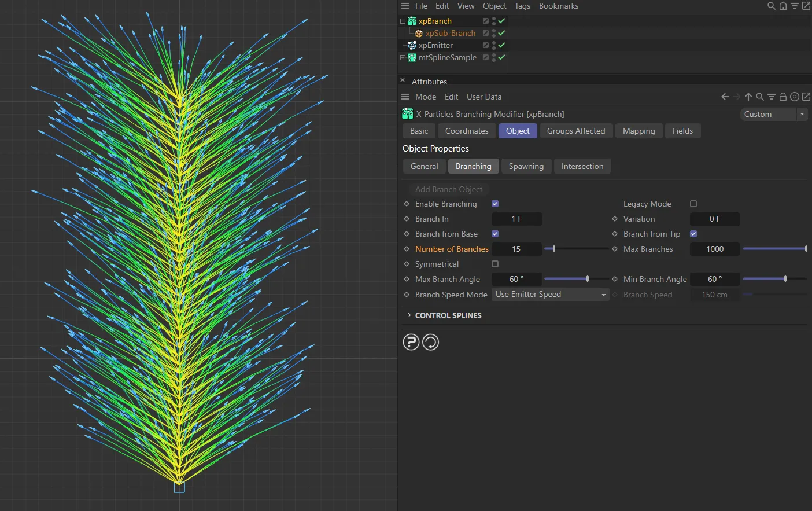
Task: Click the home icon in Object Manager
Action: click(783, 6)
